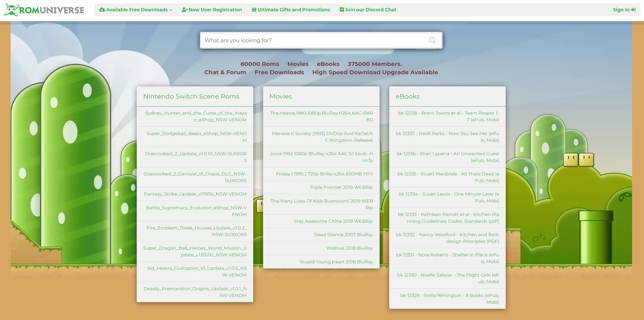Open bk 12329 Stella Rimington 8 Books
644x320 pixels.
point(447,299)
